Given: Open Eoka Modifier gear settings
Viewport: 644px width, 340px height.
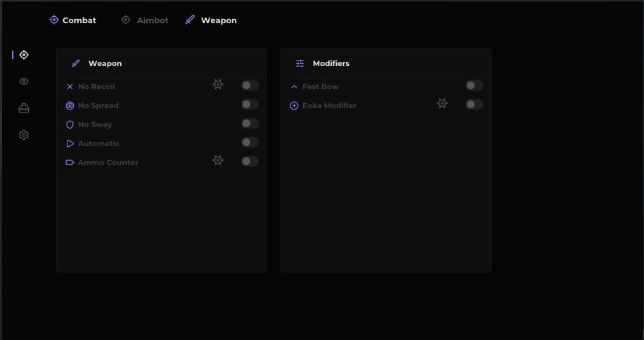Looking at the screenshot, I should point(442,103).
